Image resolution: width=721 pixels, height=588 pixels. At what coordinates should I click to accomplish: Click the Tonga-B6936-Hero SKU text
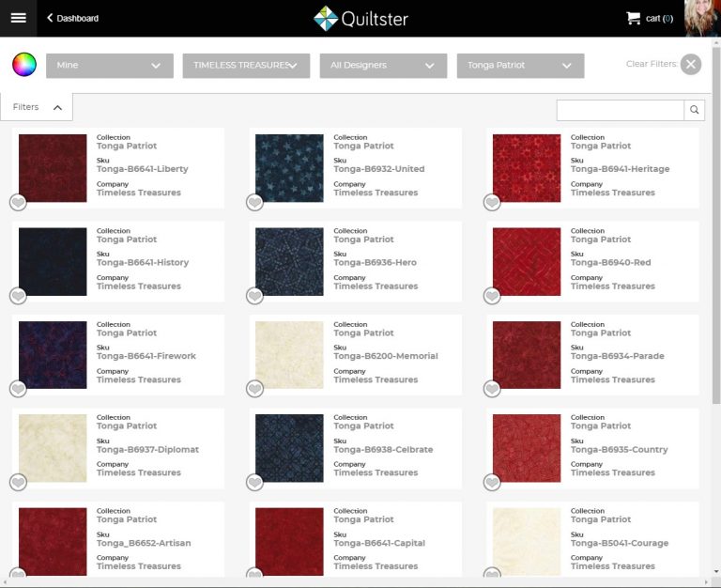[x=375, y=262]
